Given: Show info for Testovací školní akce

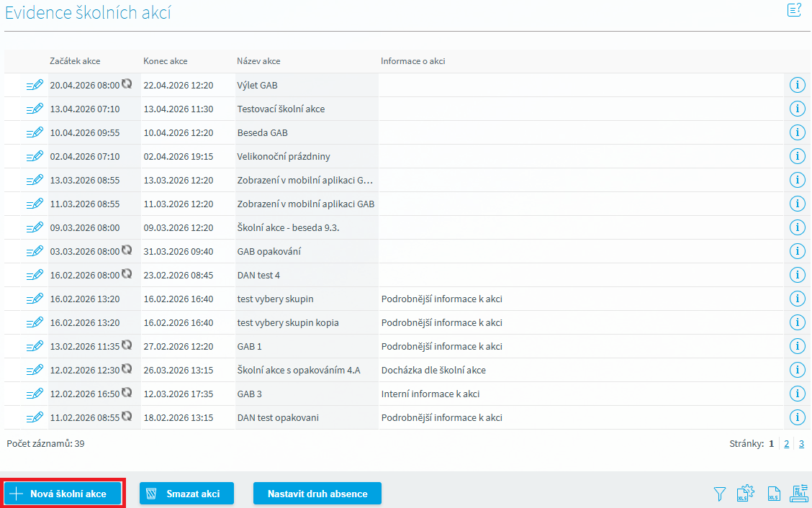Looking at the screenshot, I should [797, 109].
